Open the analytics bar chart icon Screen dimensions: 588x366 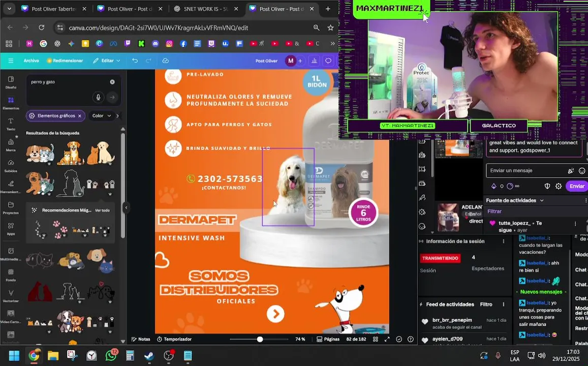click(314, 61)
